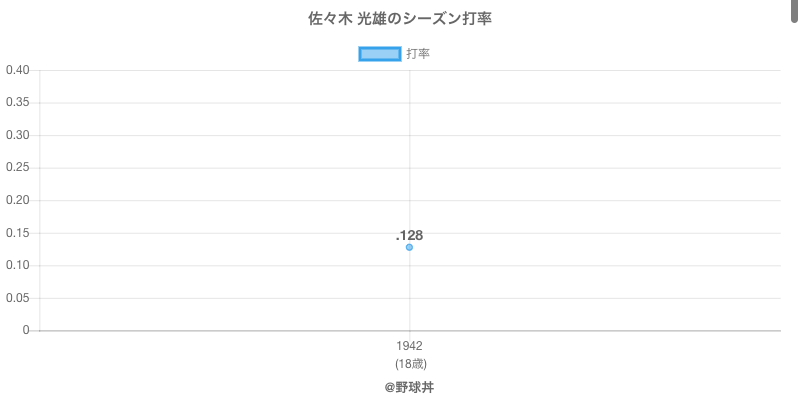Click the 1942 data point marker
This screenshot has width=800, height=400.
409,247
